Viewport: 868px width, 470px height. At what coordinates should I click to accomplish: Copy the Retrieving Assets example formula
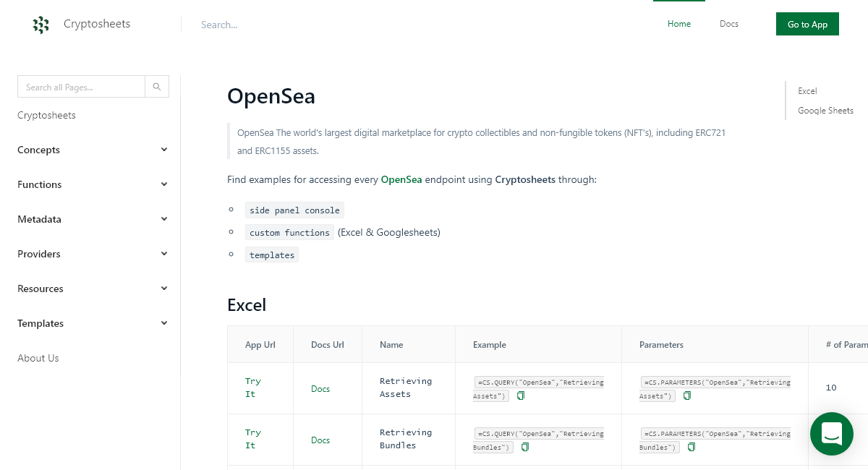click(x=521, y=396)
